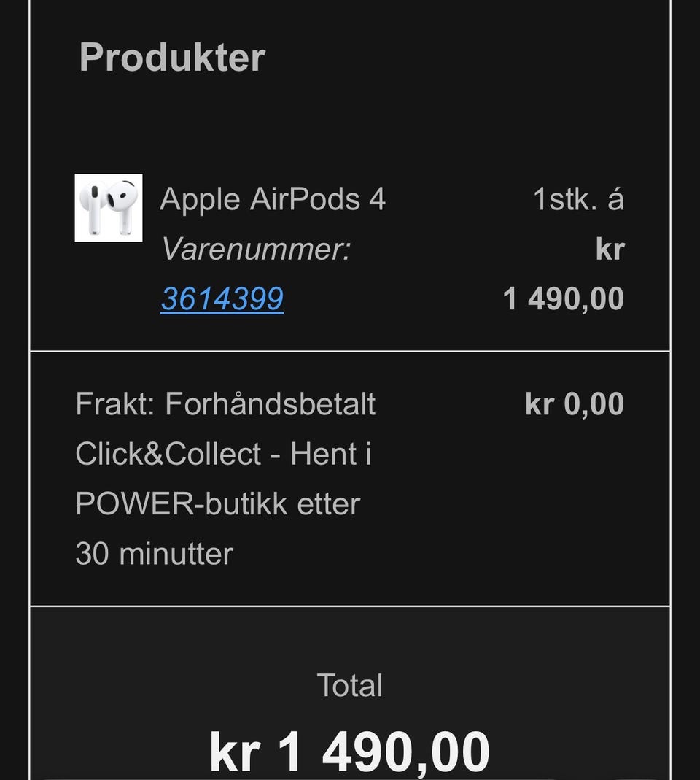The height and width of the screenshot is (780, 700).
Task: Click the Click&Collect - Hent i line
Action: (x=224, y=454)
